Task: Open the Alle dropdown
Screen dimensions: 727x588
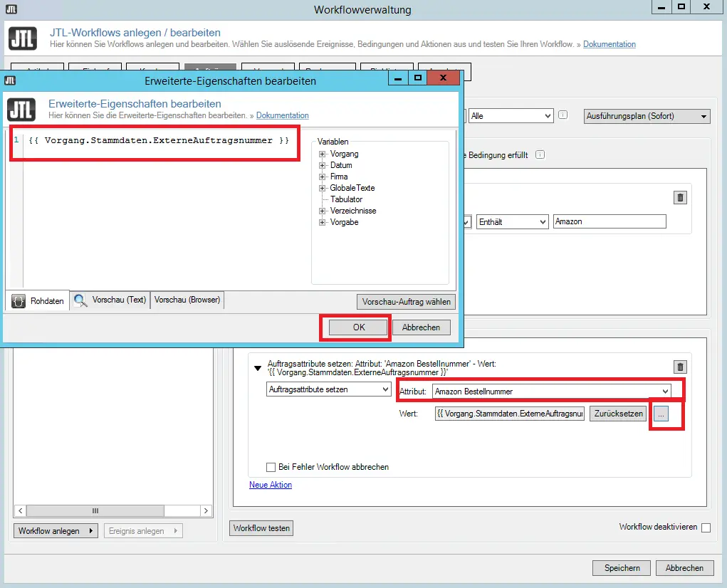Action: (511, 116)
